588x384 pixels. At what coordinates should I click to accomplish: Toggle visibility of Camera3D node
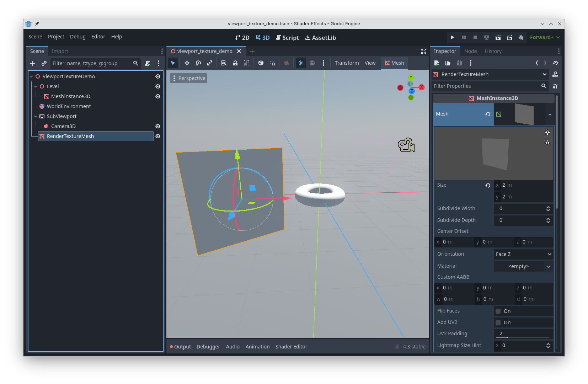158,126
